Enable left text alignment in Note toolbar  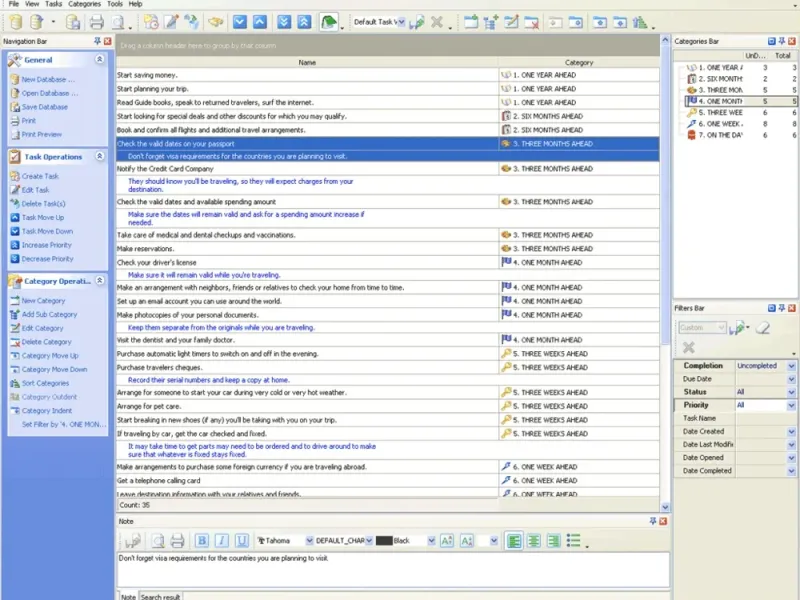[x=514, y=540]
